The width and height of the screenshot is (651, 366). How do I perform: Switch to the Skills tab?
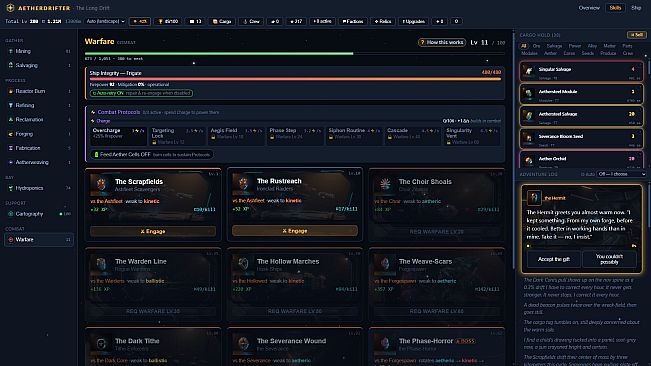tap(615, 8)
